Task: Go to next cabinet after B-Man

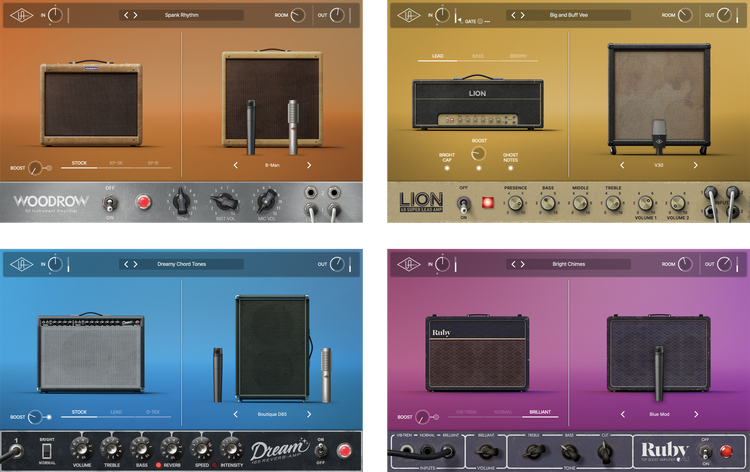Action: click(309, 165)
